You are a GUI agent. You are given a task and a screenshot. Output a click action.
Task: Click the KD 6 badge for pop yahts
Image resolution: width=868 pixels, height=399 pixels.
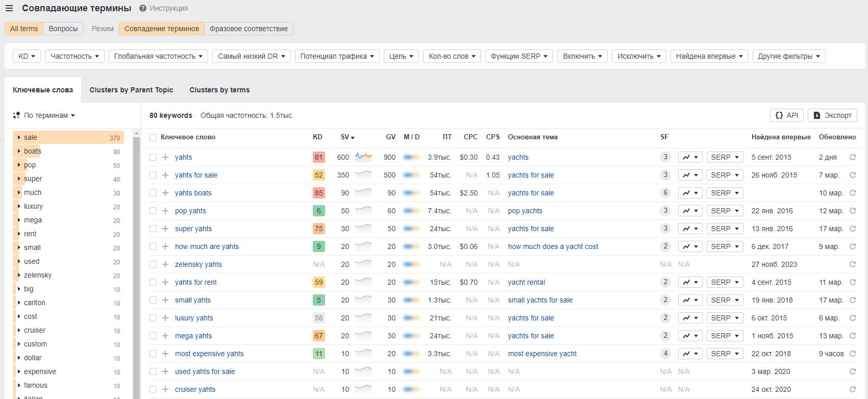pyautogui.click(x=319, y=211)
